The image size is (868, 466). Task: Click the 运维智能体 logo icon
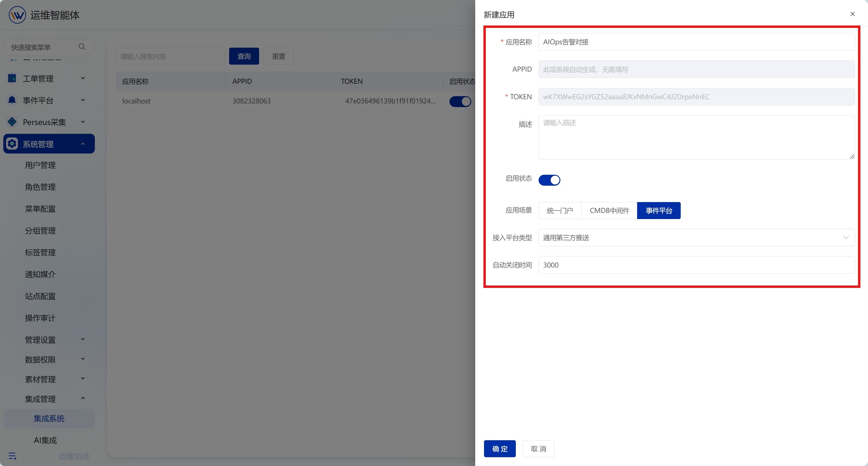coord(17,15)
